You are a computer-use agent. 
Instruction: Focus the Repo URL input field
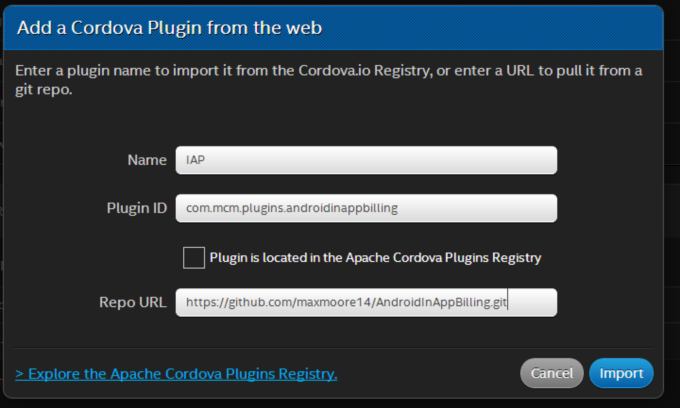[x=366, y=302]
